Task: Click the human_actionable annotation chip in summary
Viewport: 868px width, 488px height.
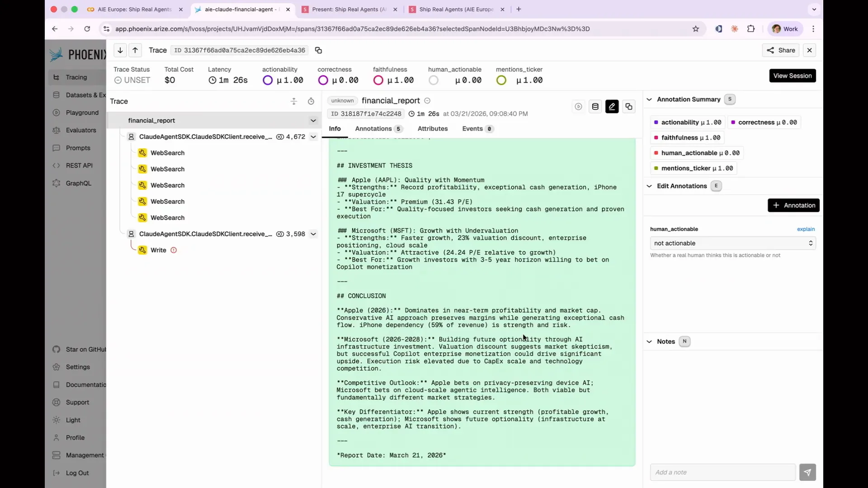Action: [x=697, y=153]
